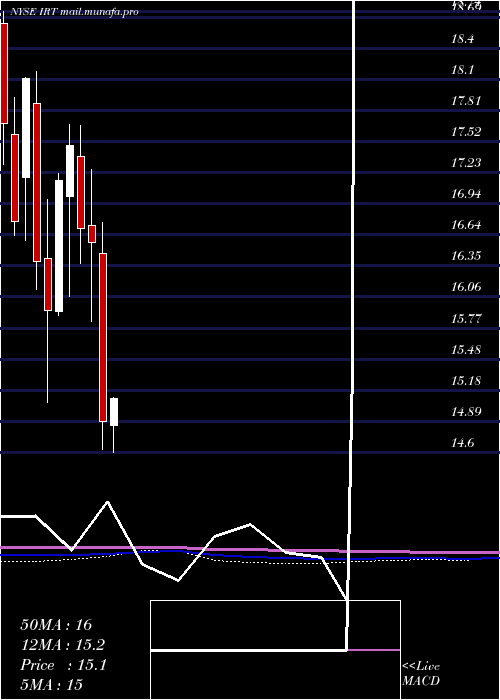Select the 15.77 price axis label
The width and height of the screenshot is (500, 700).
466,319
